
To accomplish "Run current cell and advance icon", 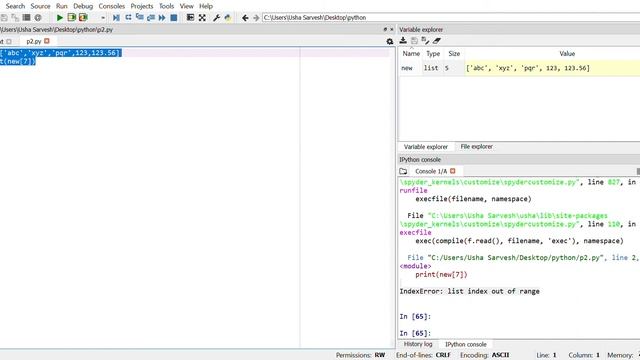I will [83, 18].
